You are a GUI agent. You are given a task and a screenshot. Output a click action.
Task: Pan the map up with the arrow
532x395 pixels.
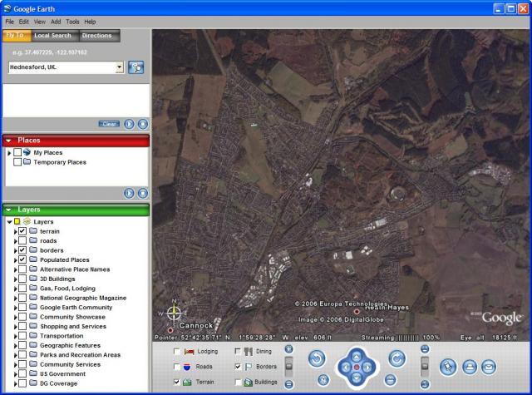tap(357, 356)
